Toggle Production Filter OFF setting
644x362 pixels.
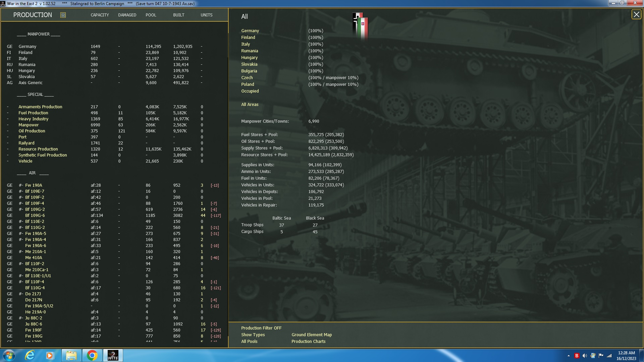[261, 328]
